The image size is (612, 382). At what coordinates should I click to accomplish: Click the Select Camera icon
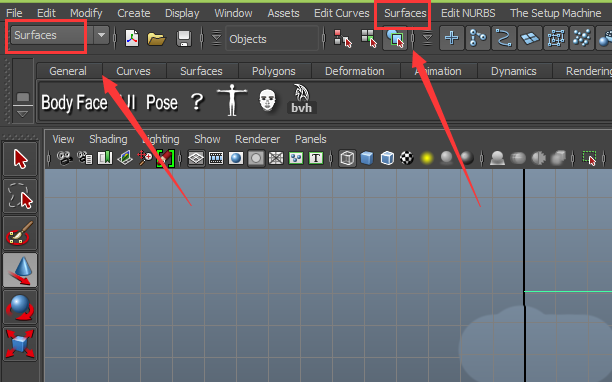(64, 158)
